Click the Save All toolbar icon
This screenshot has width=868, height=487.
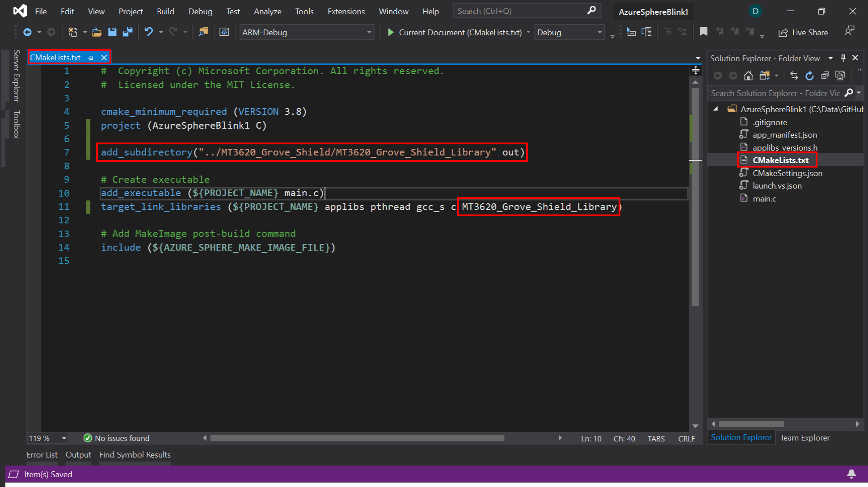click(x=127, y=32)
